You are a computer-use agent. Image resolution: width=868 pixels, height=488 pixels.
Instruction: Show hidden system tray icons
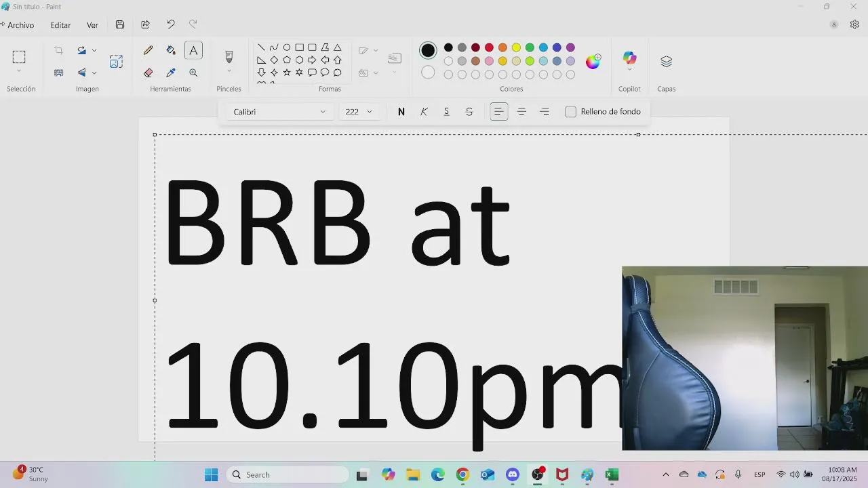(x=665, y=474)
